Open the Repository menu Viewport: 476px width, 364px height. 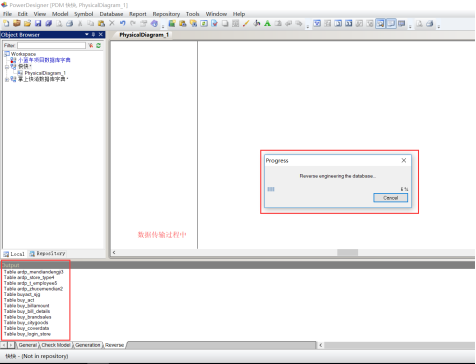click(x=166, y=14)
